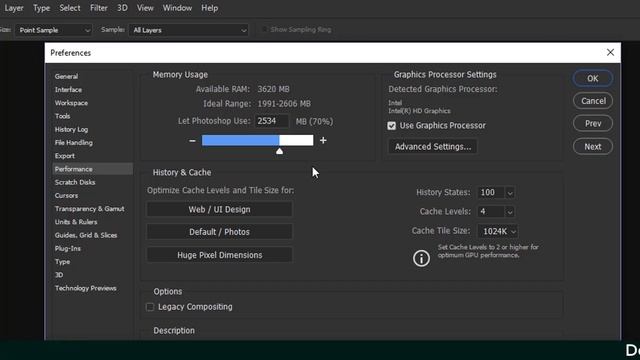Select Technology Previews category
Viewport: 640px width, 360px height.
(x=86, y=288)
